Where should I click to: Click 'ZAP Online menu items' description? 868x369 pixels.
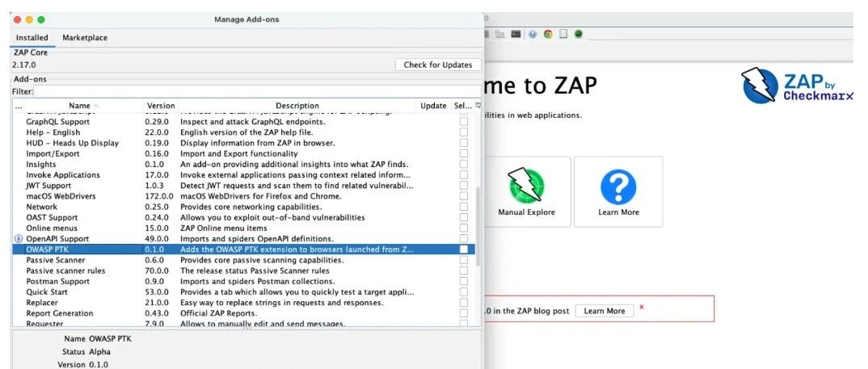click(x=224, y=228)
